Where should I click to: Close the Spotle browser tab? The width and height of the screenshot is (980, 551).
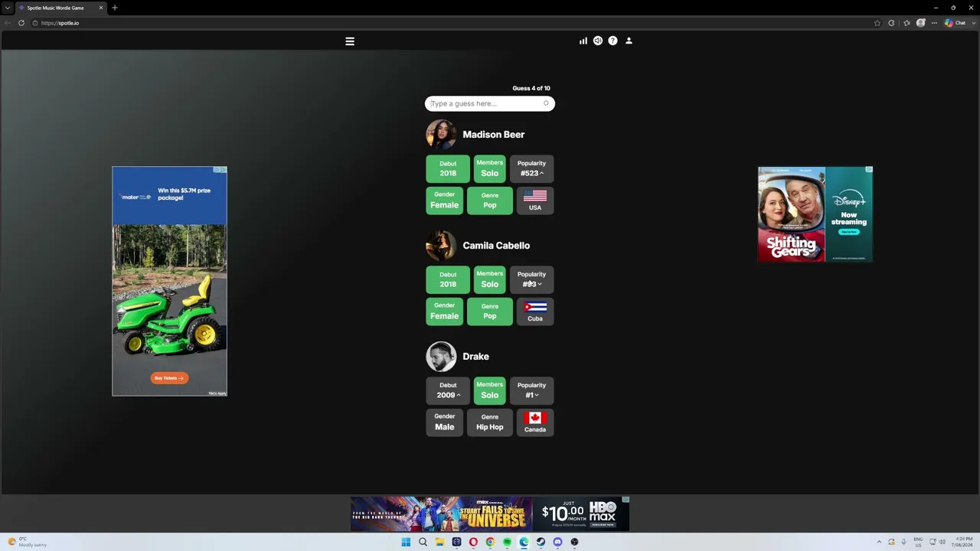pyautogui.click(x=100, y=8)
